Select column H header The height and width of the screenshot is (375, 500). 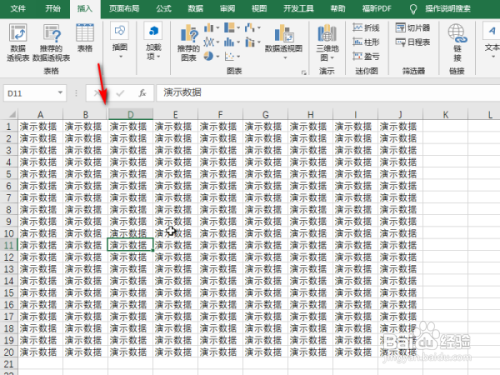click(310, 115)
